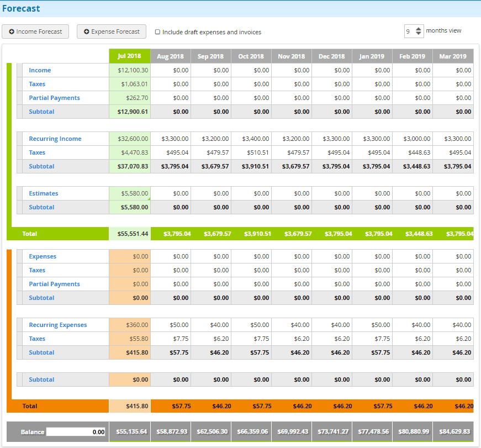Click the $510.51 taxes cell
This screenshot has width=481, height=448.
tap(251, 152)
